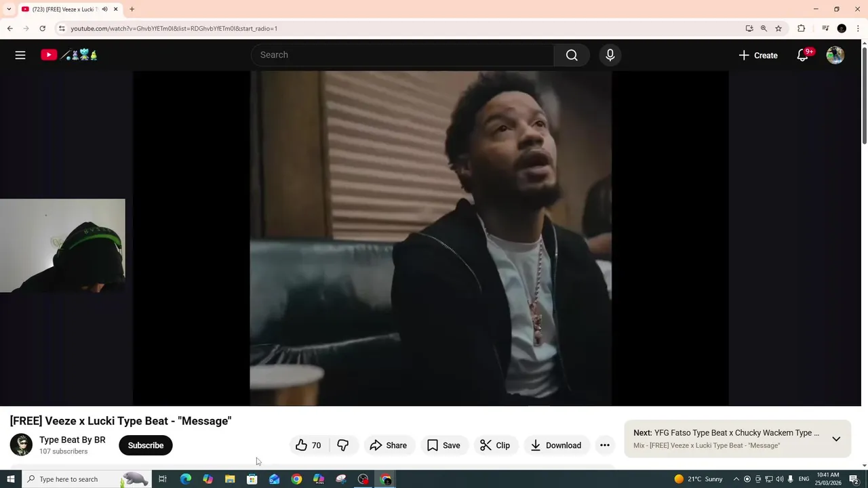Open Windows Start menu
The width and height of the screenshot is (868, 488).
[x=10, y=479]
